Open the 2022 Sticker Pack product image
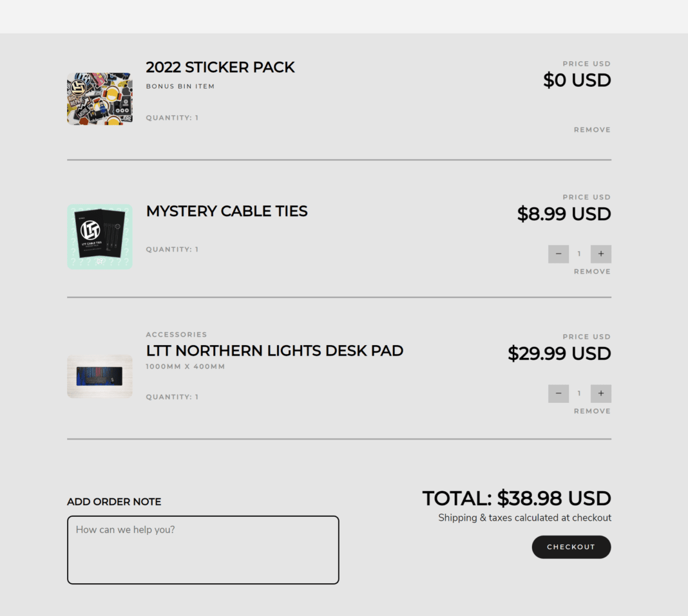 tap(100, 98)
